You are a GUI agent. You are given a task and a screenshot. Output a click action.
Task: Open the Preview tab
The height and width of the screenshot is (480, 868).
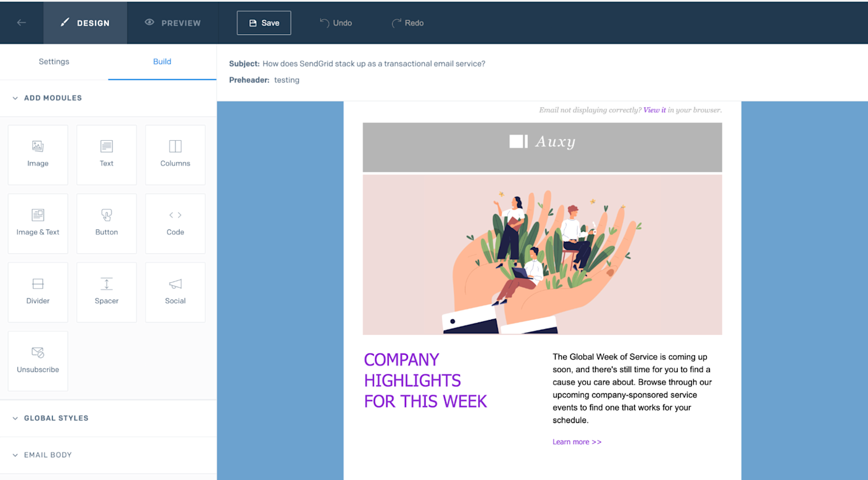click(172, 22)
